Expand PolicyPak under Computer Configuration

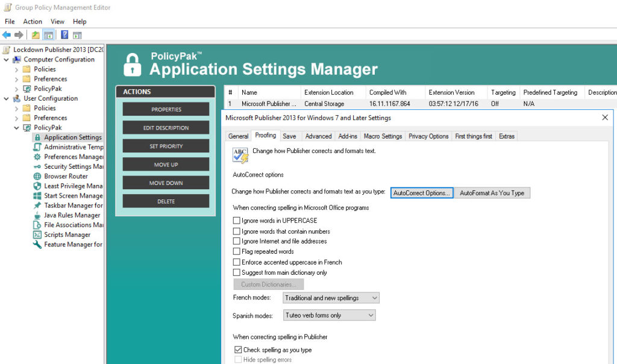(x=16, y=89)
